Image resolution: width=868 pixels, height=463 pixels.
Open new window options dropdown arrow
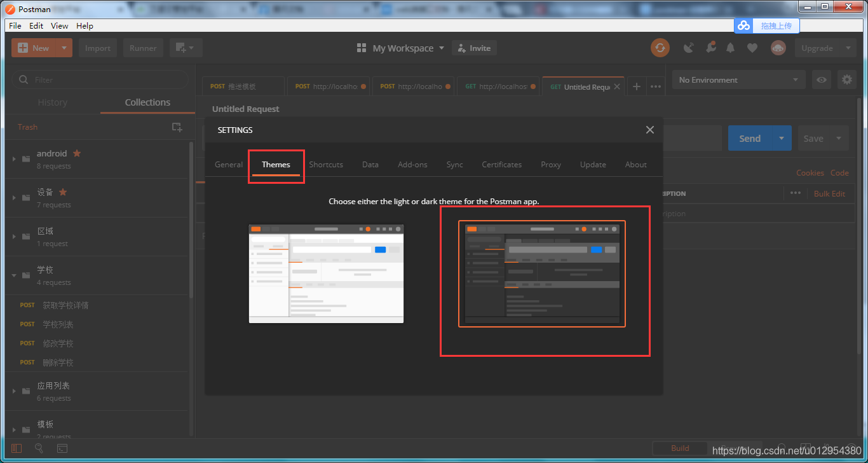tap(192, 48)
